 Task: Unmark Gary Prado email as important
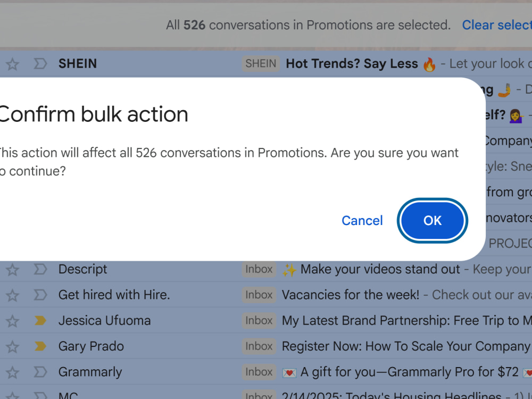pos(40,346)
